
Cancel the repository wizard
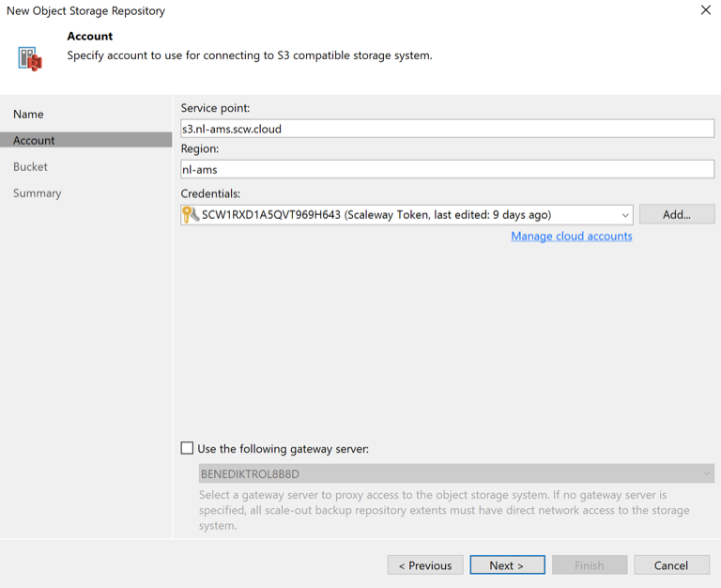(671, 565)
